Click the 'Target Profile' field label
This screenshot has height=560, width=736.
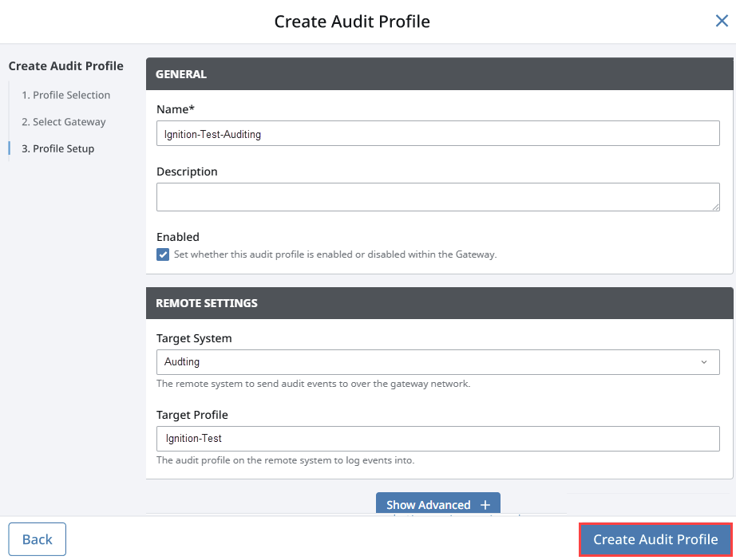(x=192, y=415)
